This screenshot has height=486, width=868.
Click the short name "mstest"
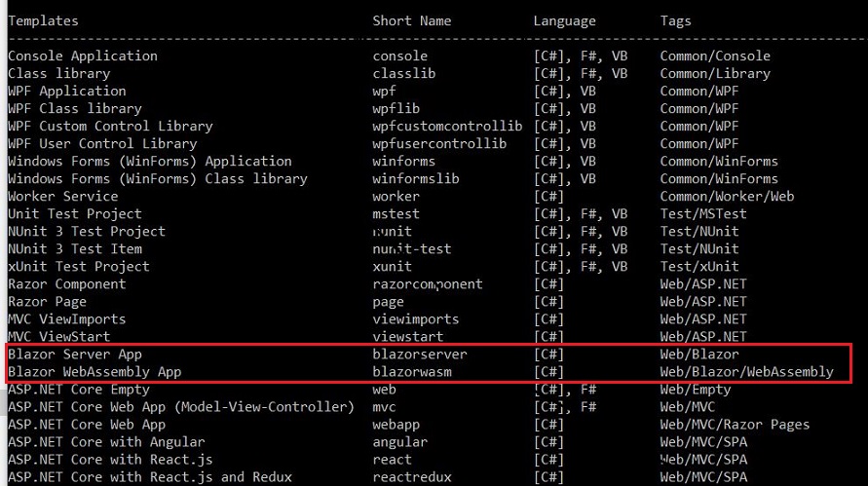pos(396,214)
